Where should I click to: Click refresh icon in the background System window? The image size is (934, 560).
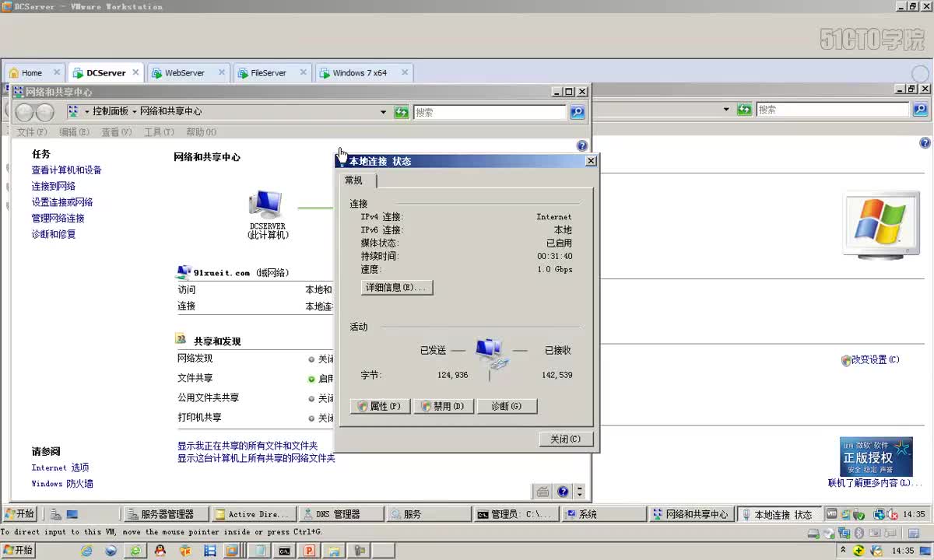pyautogui.click(x=744, y=110)
